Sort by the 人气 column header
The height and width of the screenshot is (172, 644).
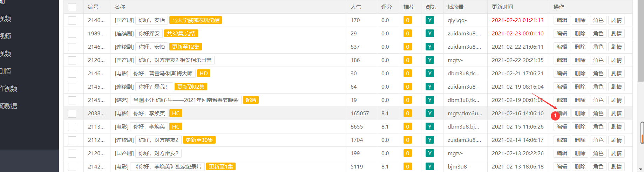[356, 7]
